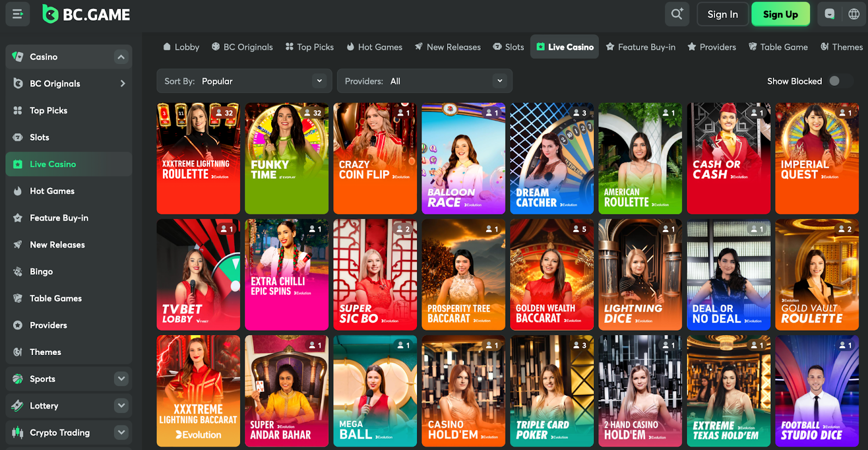Screen dimensions: 868x450
Task: Collapse the Casino section chevron
Action: (x=121, y=56)
